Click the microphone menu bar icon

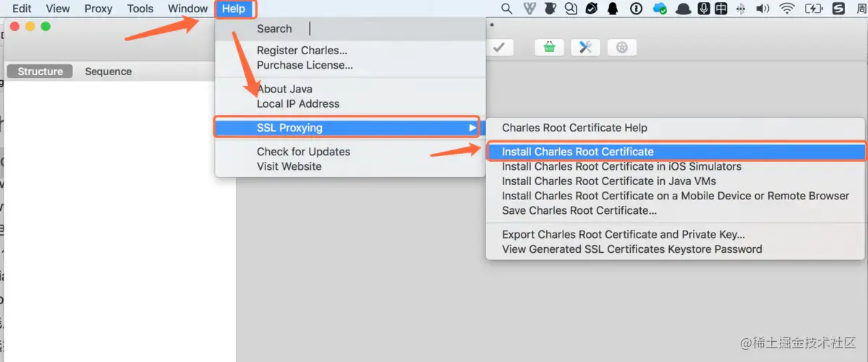pos(703,9)
